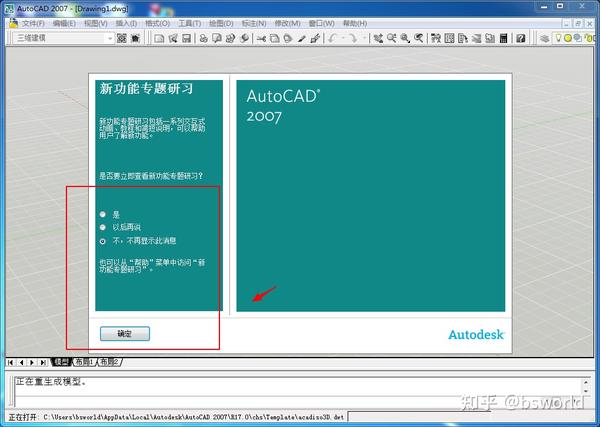This screenshot has width=600, height=427.
Task: Click the previous layout tab arrow
Action: pos(21,362)
